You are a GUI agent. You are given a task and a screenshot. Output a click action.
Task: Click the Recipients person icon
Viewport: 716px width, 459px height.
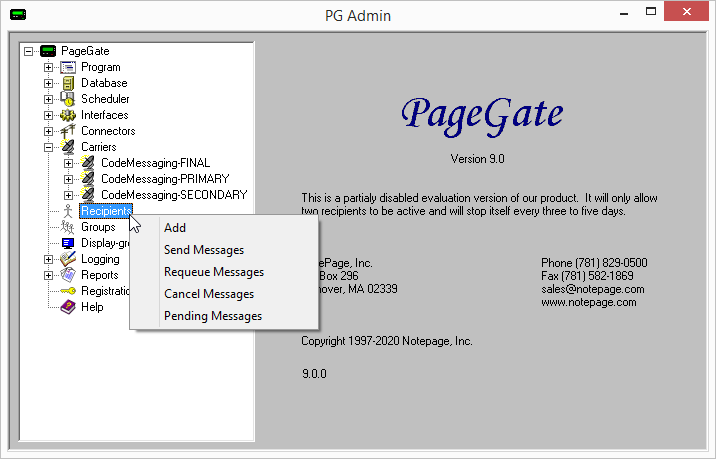click(x=68, y=211)
